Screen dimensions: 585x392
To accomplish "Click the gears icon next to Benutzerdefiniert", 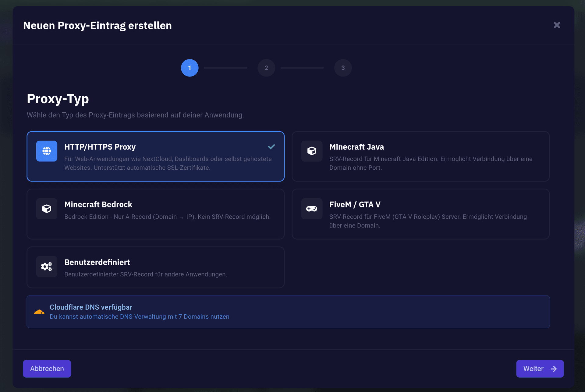I will pyautogui.click(x=47, y=267).
